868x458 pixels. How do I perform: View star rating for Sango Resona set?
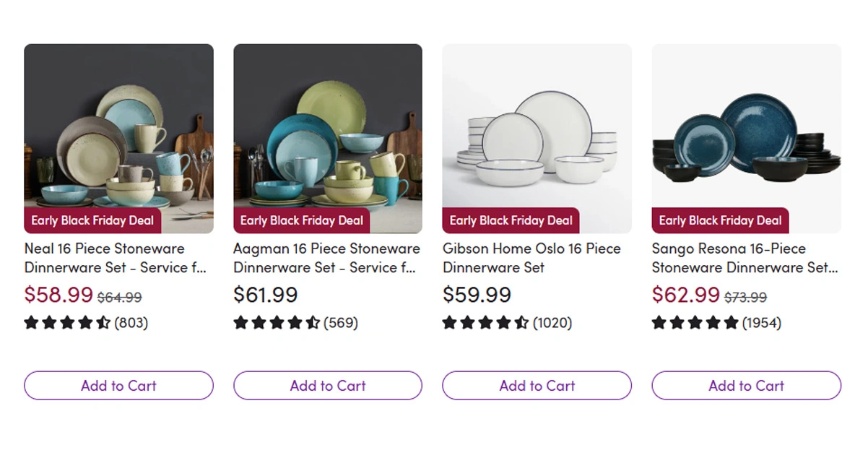pyautogui.click(x=695, y=323)
